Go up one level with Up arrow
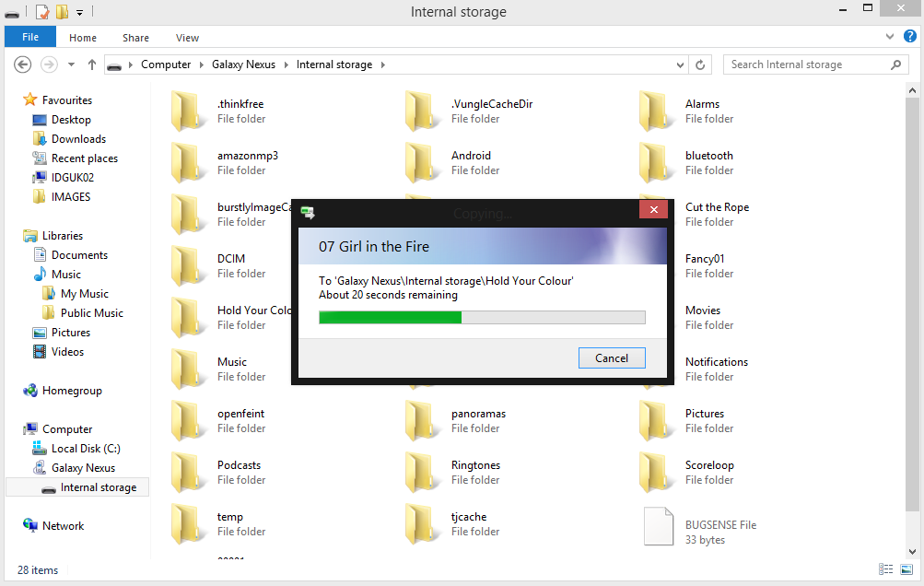The height and width of the screenshot is (586, 924). point(92,64)
